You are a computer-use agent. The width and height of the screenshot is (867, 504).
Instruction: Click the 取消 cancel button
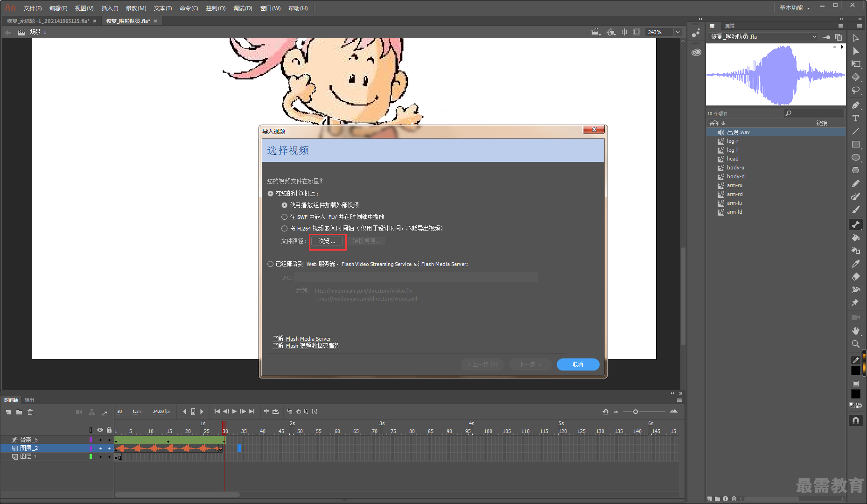point(578,364)
